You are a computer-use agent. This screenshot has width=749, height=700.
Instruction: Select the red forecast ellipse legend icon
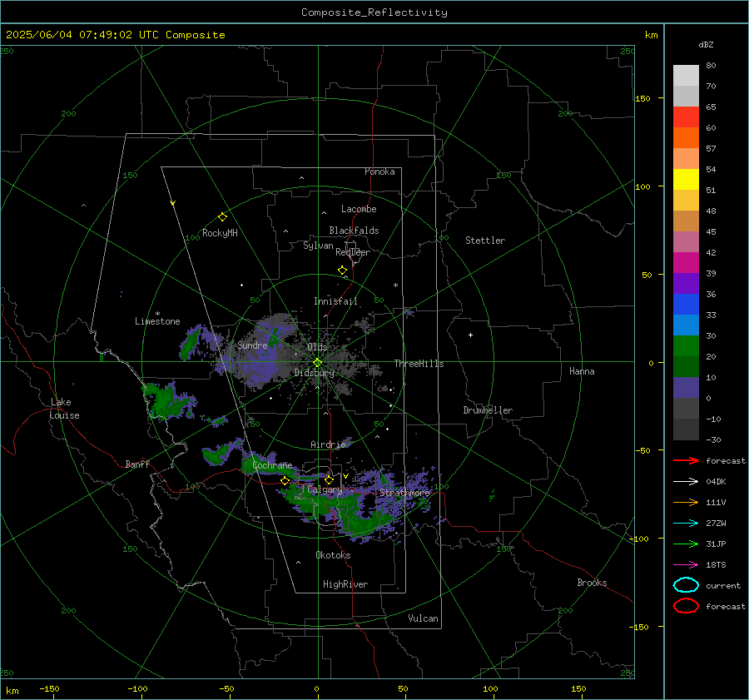(x=686, y=606)
